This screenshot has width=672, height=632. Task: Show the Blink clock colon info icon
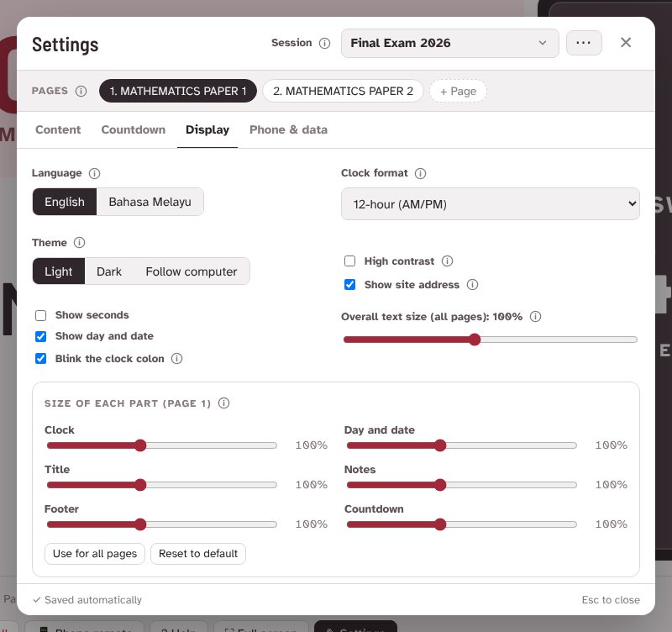(176, 359)
